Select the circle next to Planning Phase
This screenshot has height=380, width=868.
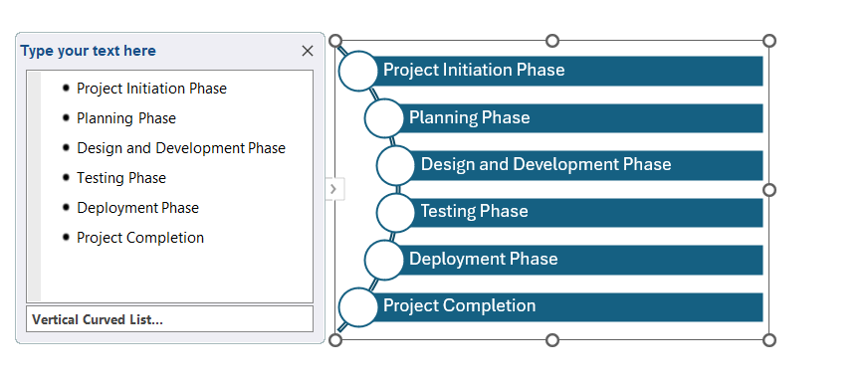[x=383, y=117]
